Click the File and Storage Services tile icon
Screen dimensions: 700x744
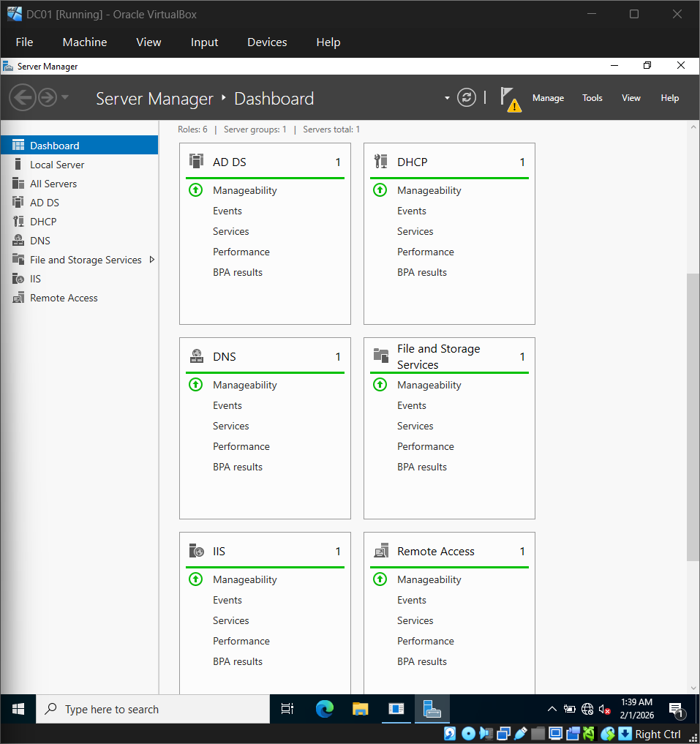click(380, 355)
